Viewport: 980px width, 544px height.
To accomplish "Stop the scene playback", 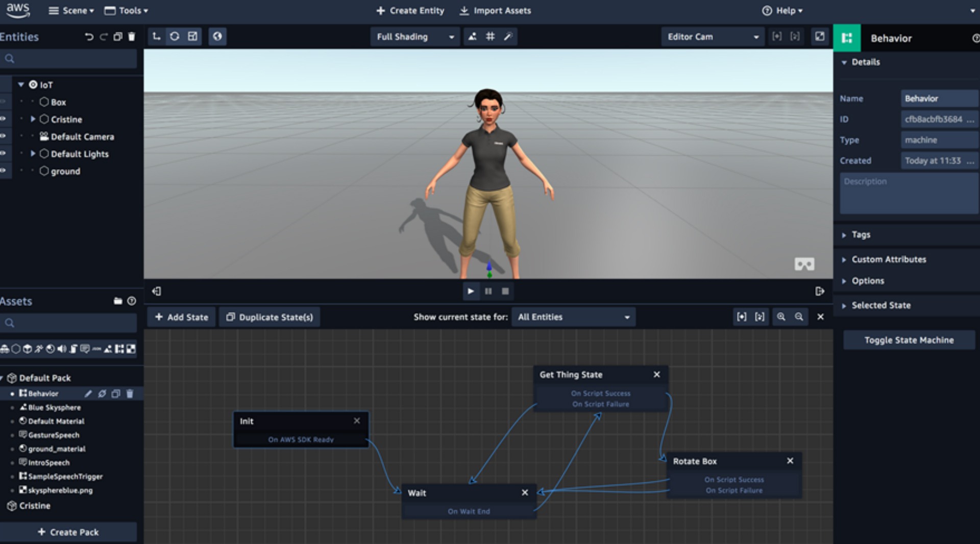I will point(505,291).
